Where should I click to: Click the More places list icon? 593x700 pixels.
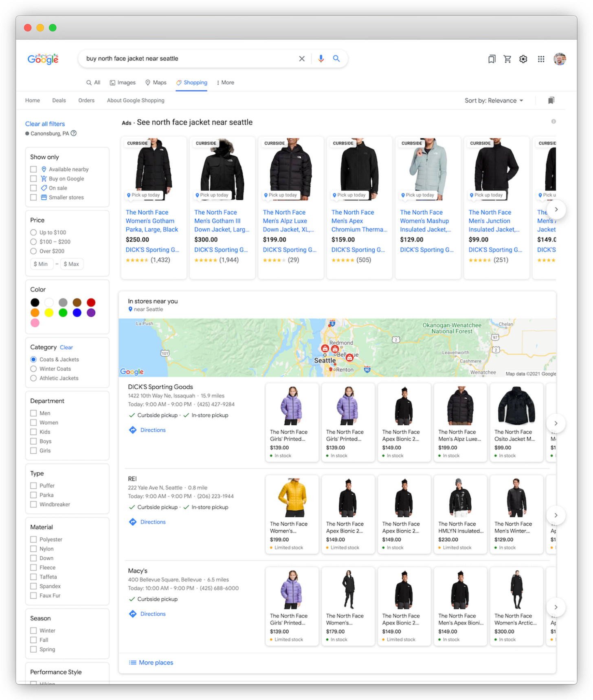pyautogui.click(x=132, y=663)
